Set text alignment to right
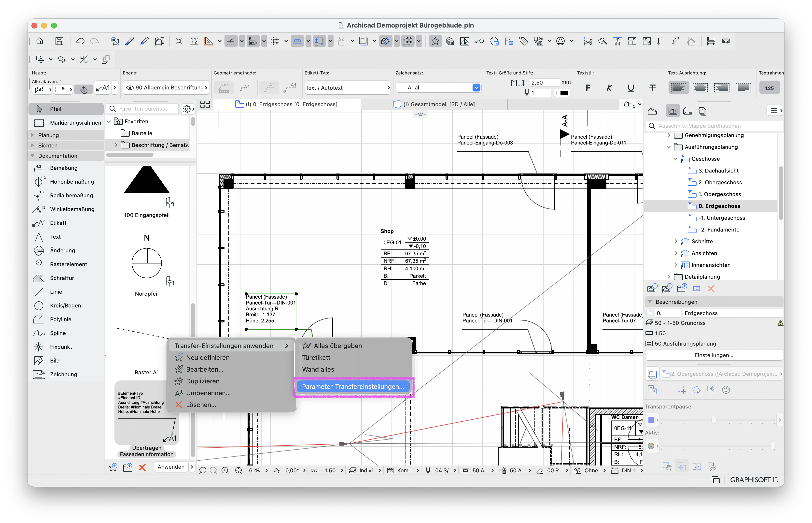This screenshot has height=523, width=812. [x=721, y=88]
